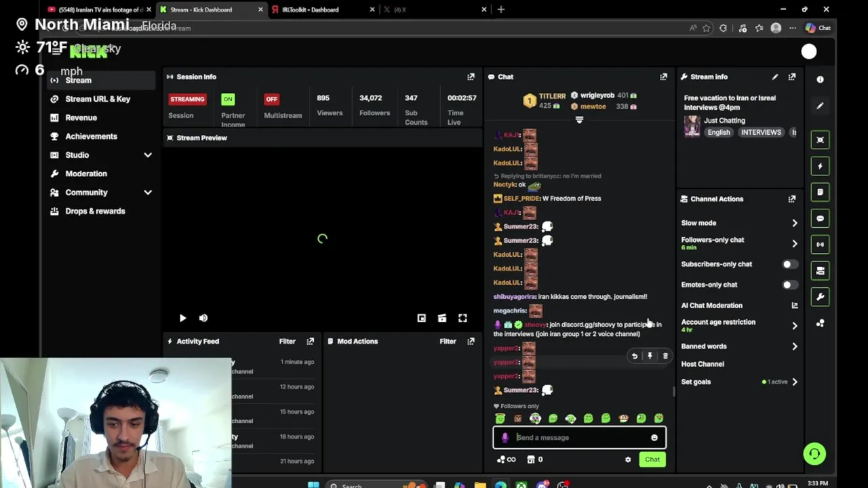Screen dimensions: 868x488
Task: Click the info icon in right sidebar
Action: 820,79
